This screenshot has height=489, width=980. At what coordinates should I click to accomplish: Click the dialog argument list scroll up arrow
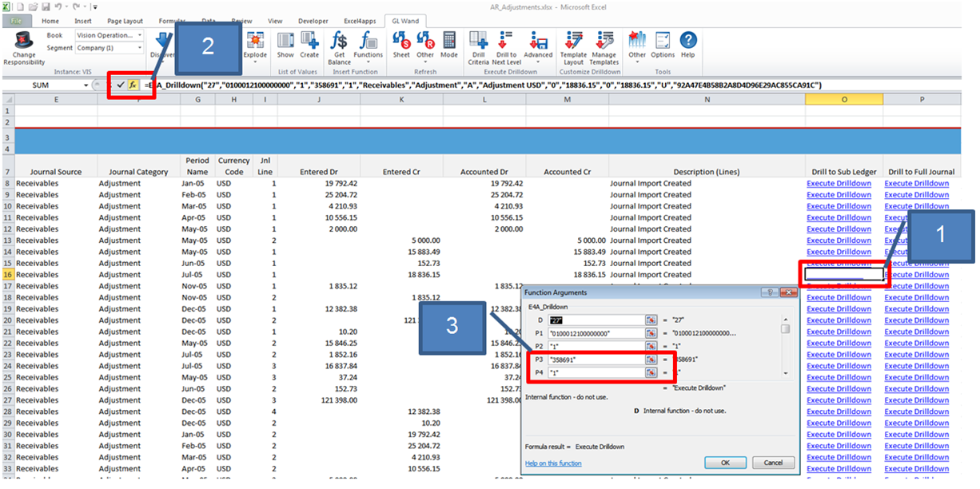click(786, 319)
